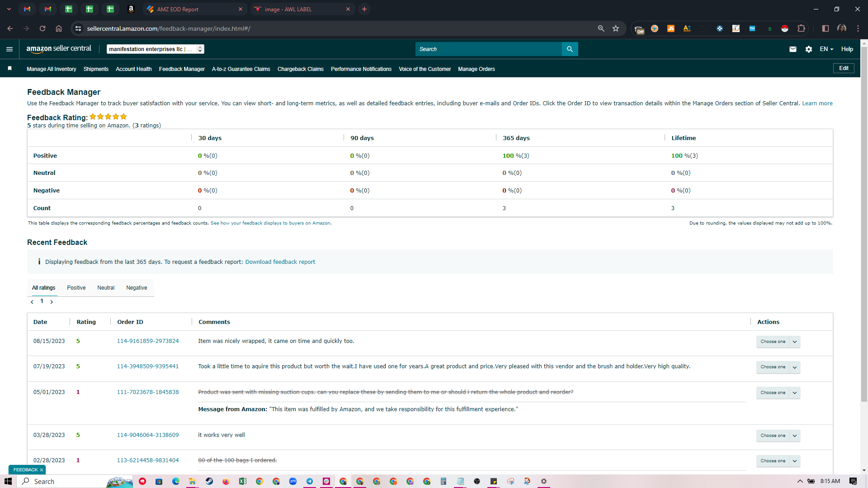Switch to AMZ EOD Report tab
Screen dimensions: 868x488
click(x=194, y=9)
